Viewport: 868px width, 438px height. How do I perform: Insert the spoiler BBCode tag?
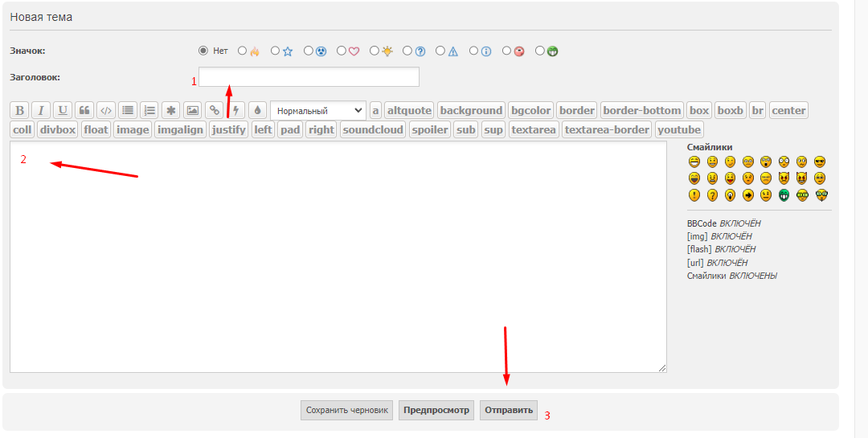(430, 129)
